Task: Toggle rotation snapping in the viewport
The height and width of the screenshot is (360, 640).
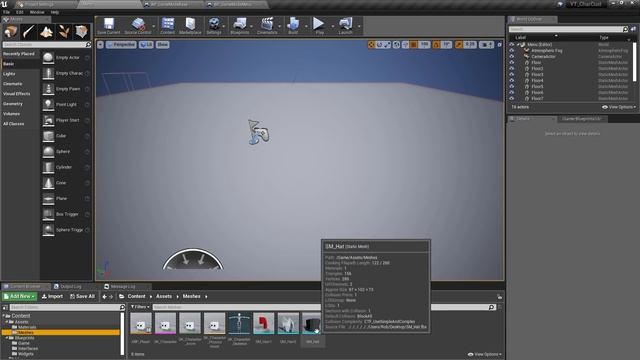Action: coord(436,44)
